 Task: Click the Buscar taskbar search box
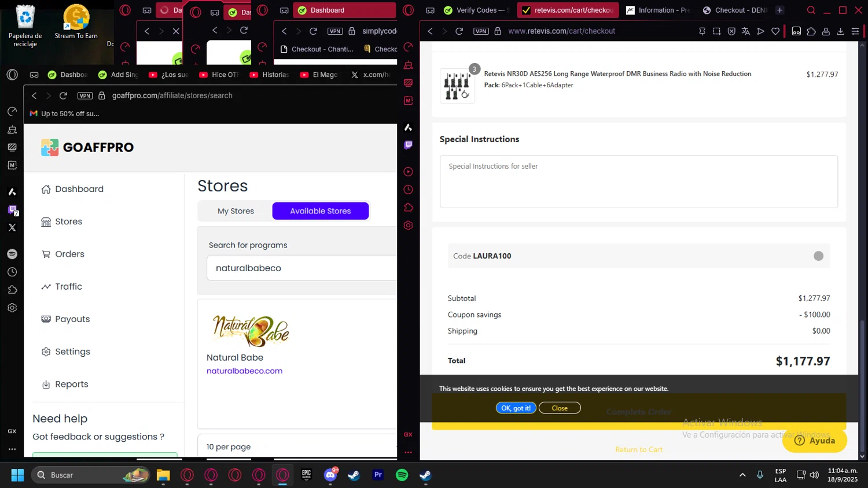click(x=91, y=475)
